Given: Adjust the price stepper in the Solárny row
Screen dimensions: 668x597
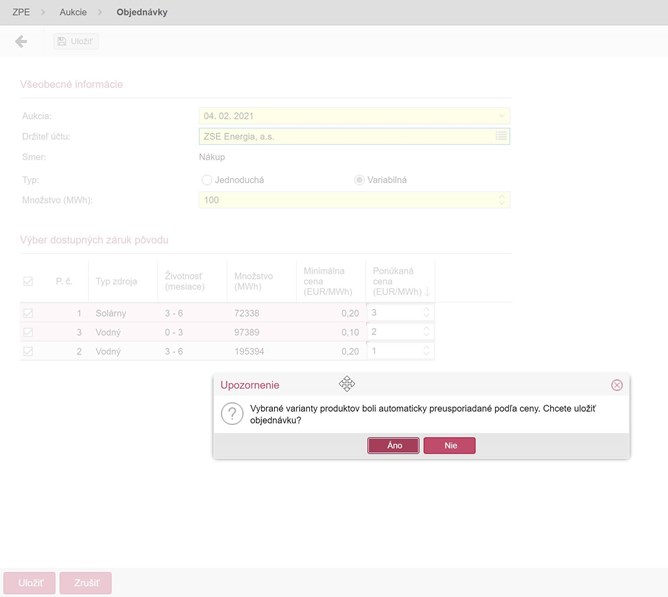Looking at the screenshot, I should pyautogui.click(x=427, y=314).
